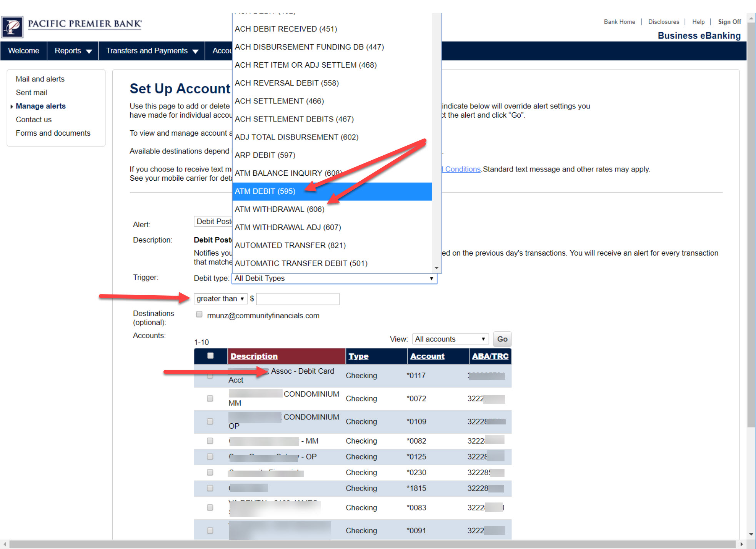Click the dollar amount input field
This screenshot has height=549, width=756.
click(x=297, y=299)
